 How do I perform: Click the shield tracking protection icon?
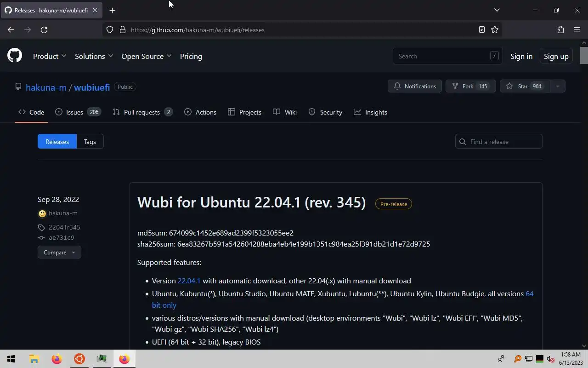coord(110,30)
